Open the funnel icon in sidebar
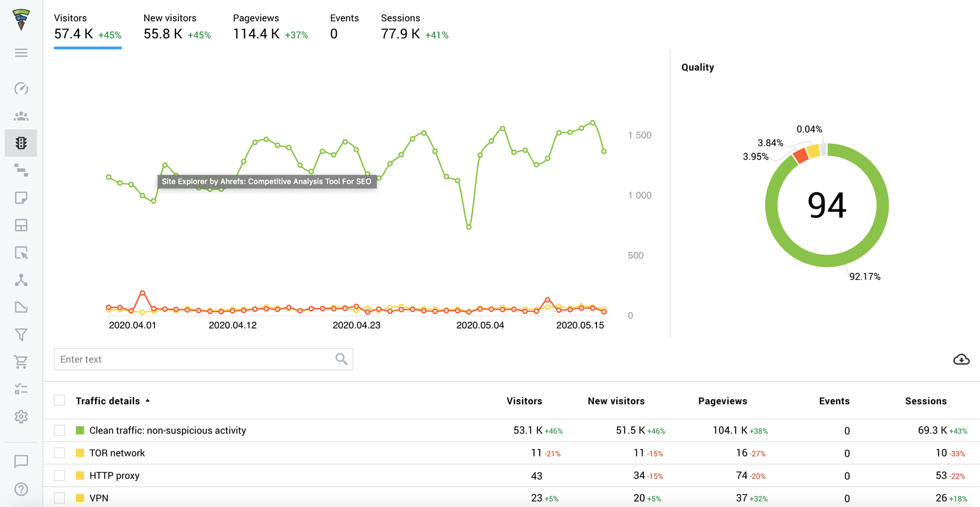 21,335
